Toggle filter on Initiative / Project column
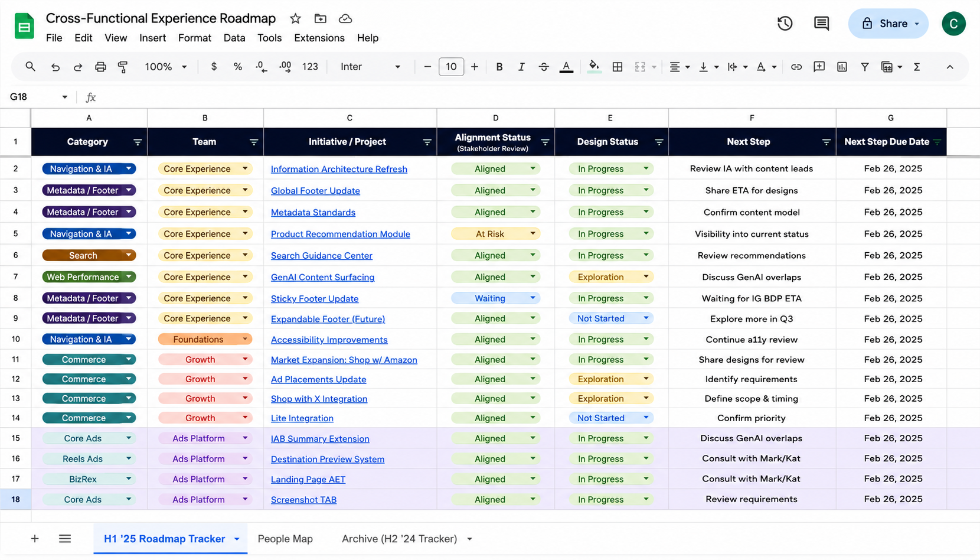This screenshot has width=980, height=560. click(x=427, y=142)
